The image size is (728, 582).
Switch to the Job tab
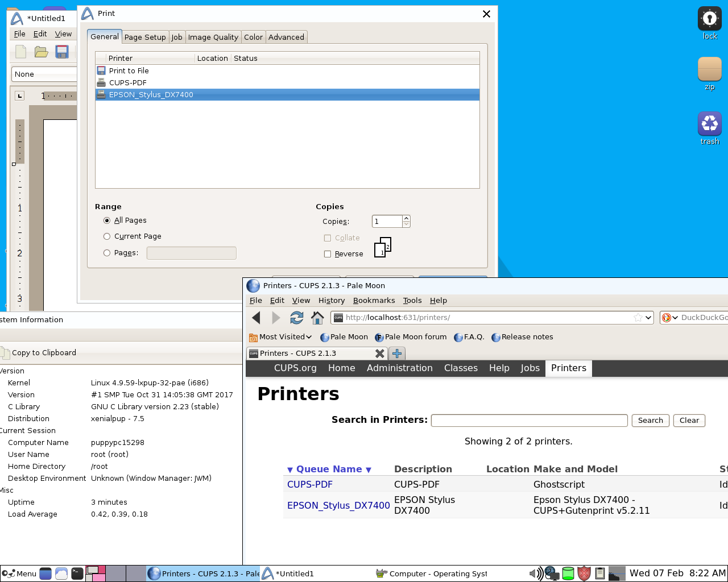pyautogui.click(x=177, y=37)
